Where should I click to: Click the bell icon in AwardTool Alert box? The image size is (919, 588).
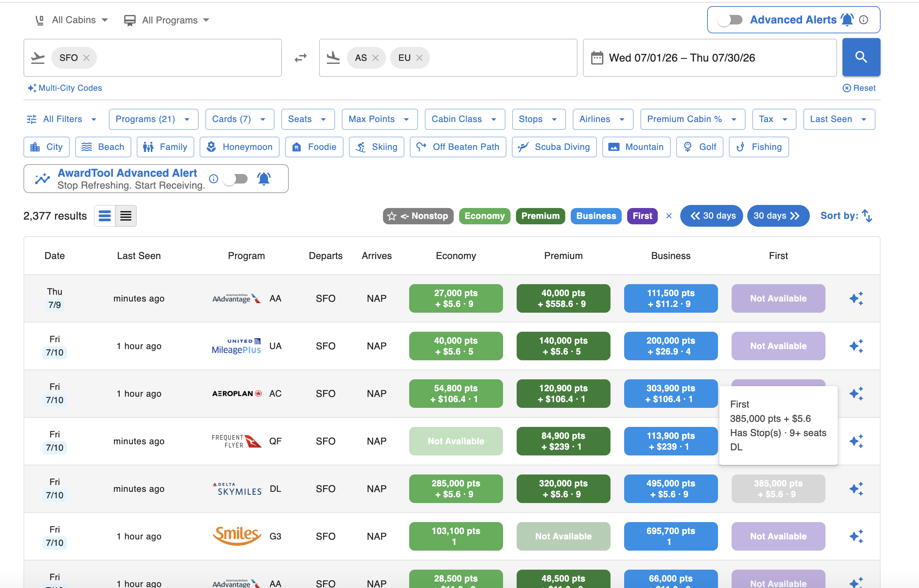click(264, 179)
